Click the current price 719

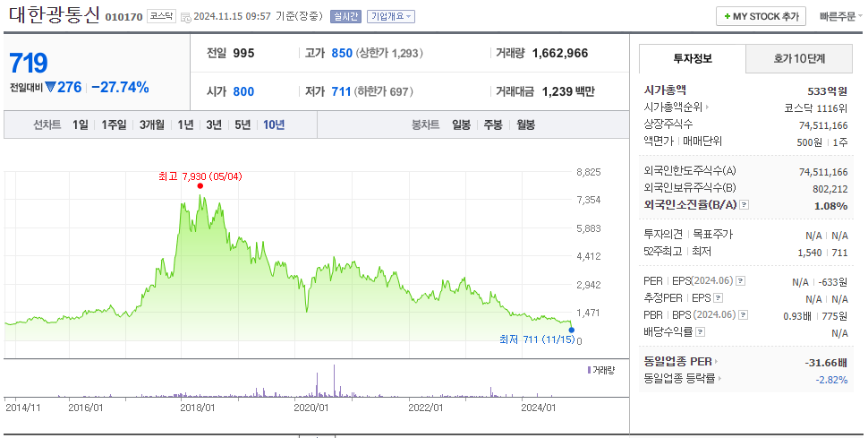(29, 63)
